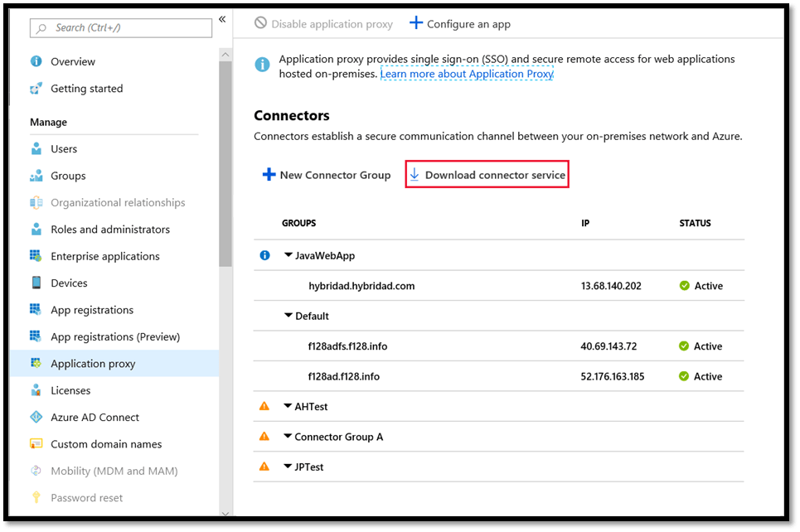Open Learn more about Application Proxy link

point(467,74)
